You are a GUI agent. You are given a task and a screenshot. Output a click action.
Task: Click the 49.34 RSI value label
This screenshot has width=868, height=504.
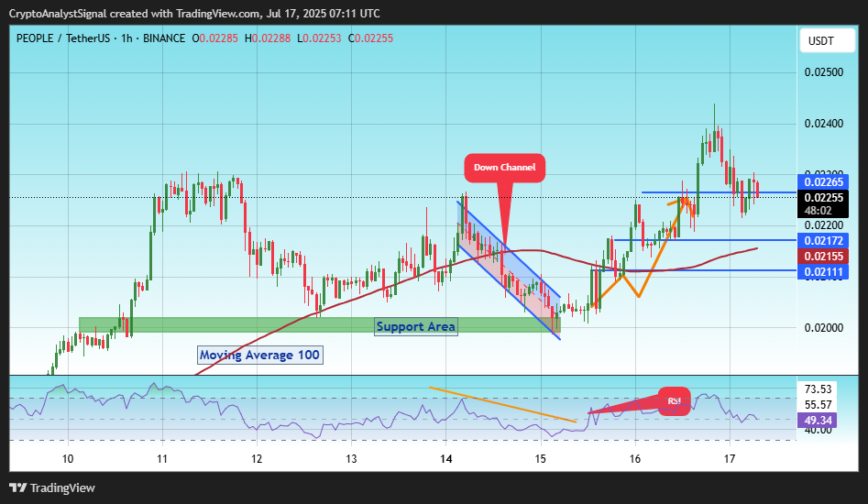(817, 421)
